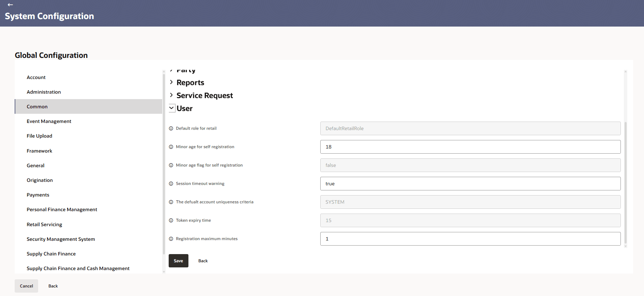Click the Minor age for self registration field
644x296 pixels.
click(x=471, y=147)
